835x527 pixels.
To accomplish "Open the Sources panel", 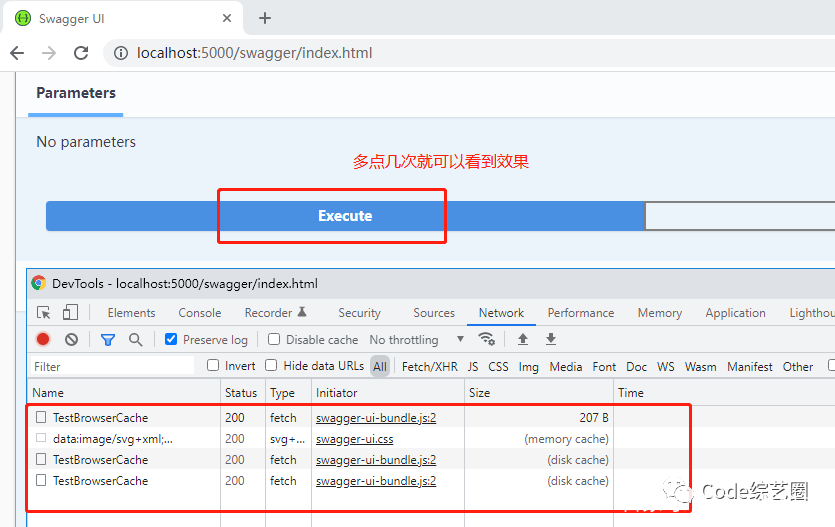I will tap(434, 313).
